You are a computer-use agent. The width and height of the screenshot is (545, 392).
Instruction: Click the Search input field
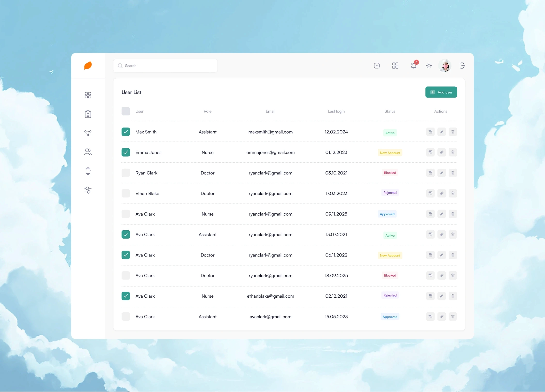pyautogui.click(x=165, y=66)
